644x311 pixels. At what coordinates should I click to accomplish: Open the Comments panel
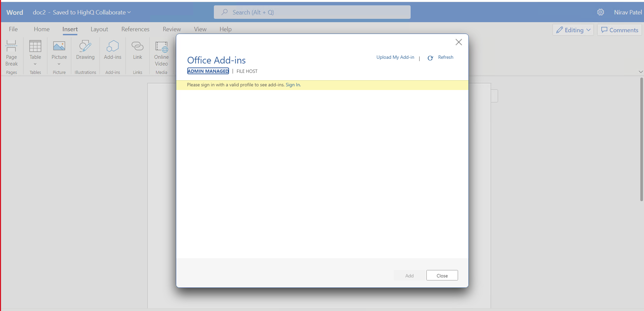619,30
